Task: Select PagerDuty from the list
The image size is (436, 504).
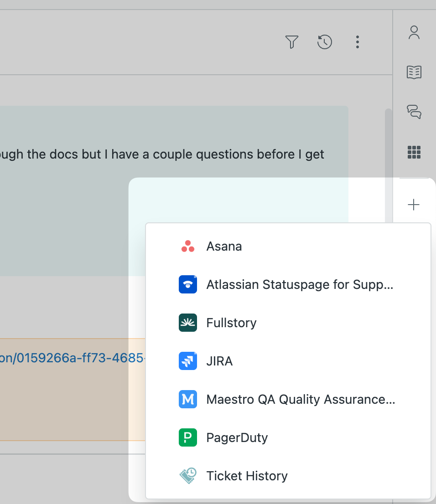Action: (x=237, y=438)
